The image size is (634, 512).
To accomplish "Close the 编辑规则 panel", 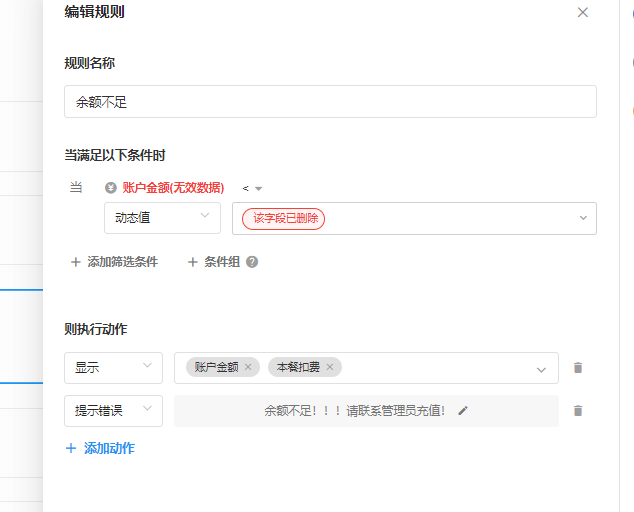I will point(583,13).
